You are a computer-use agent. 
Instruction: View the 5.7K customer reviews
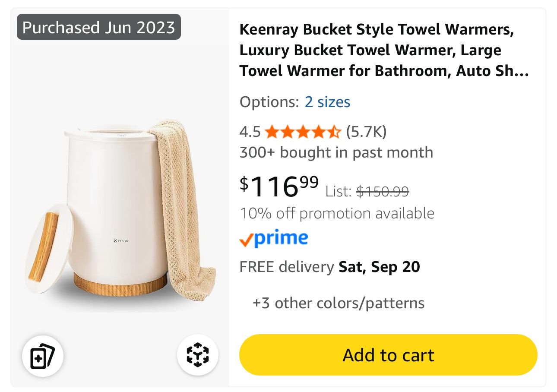366,132
